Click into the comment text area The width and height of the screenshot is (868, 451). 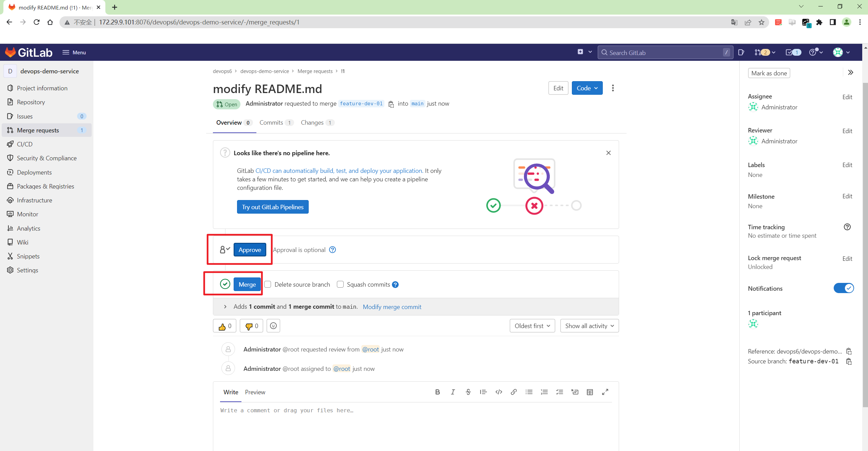pyautogui.click(x=416, y=425)
